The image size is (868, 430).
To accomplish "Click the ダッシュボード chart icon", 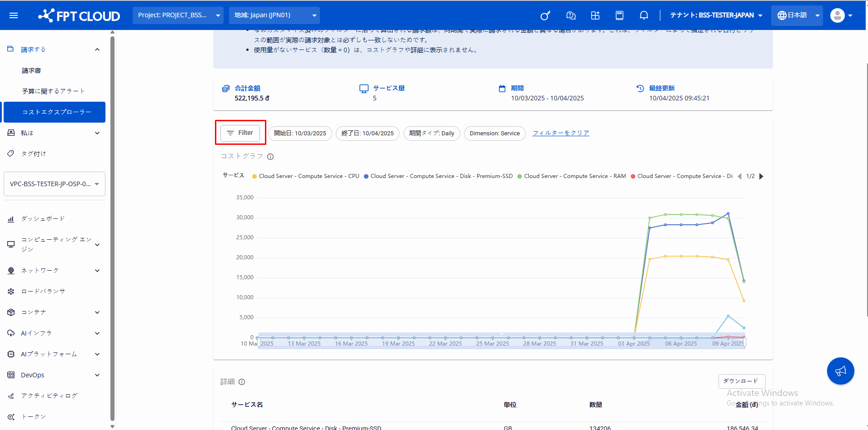I will (x=11, y=219).
